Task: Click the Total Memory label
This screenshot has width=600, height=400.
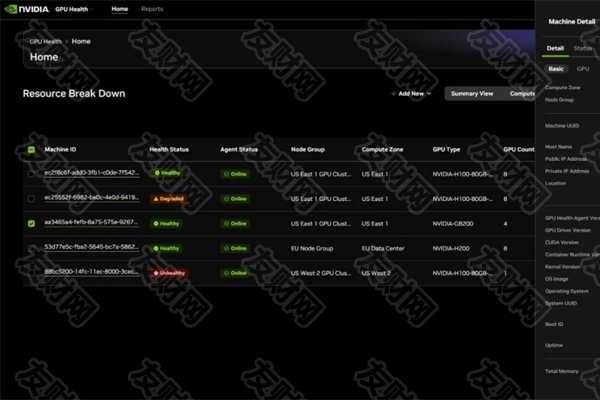Action: point(561,371)
